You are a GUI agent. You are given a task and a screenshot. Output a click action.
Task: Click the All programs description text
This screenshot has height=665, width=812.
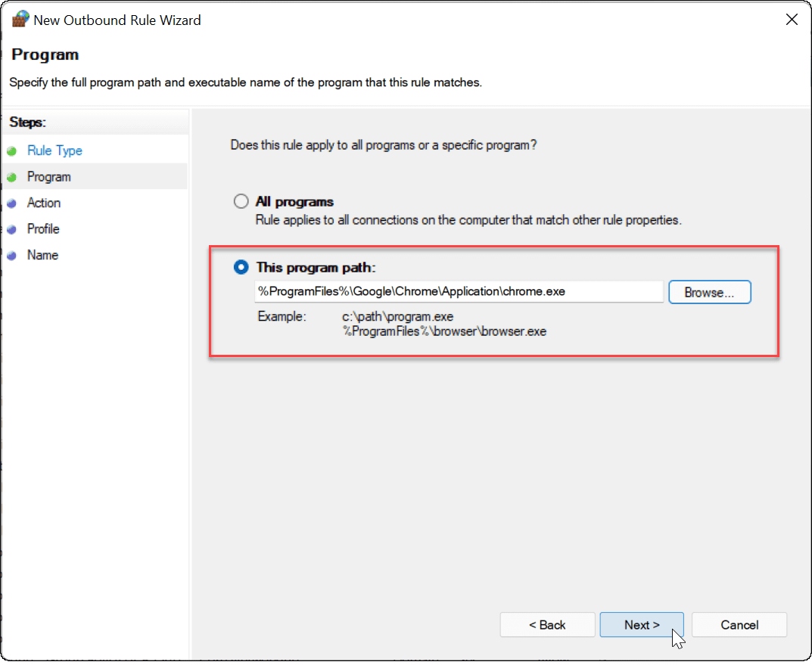pyautogui.click(x=468, y=221)
